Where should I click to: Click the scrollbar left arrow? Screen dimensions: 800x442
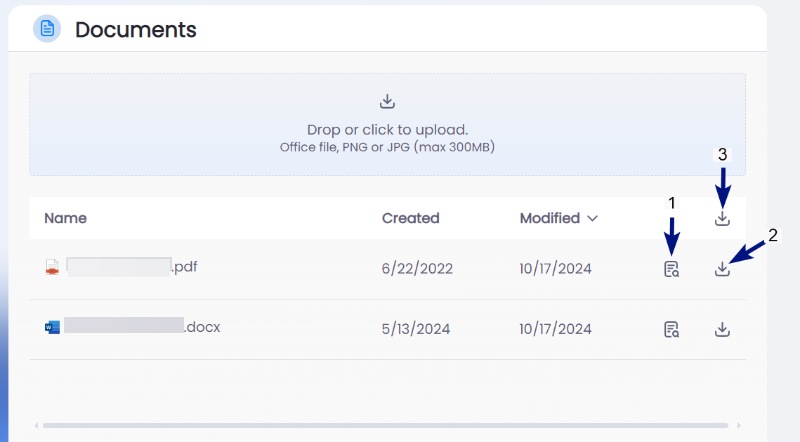pyautogui.click(x=36, y=425)
